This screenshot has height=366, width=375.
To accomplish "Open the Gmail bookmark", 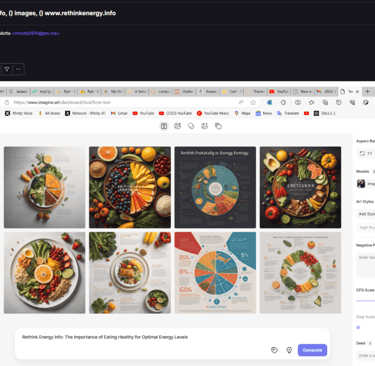I will (119, 113).
